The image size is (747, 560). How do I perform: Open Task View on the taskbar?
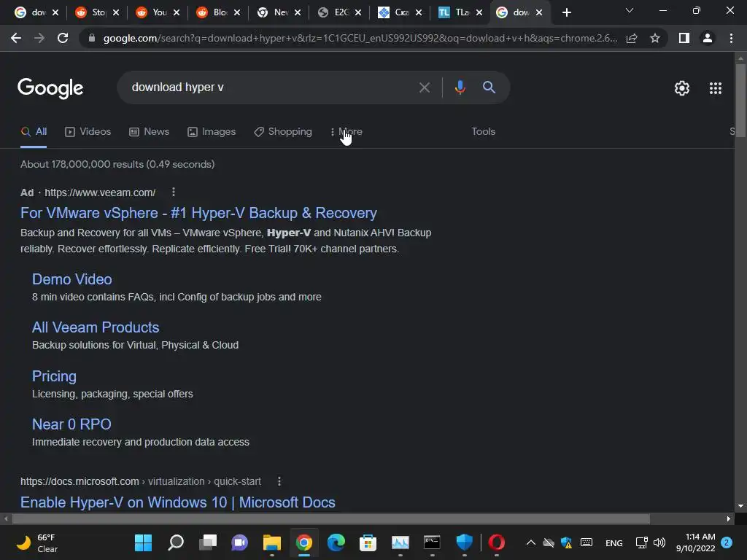point(208,542)
